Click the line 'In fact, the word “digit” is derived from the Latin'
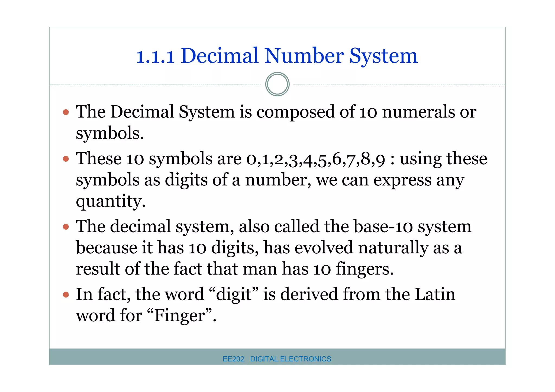 click(x=265, y=295)
